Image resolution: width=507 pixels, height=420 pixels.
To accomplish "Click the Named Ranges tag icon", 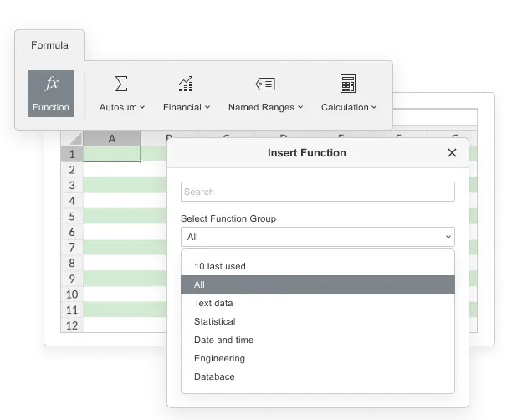I will (265, 84).
